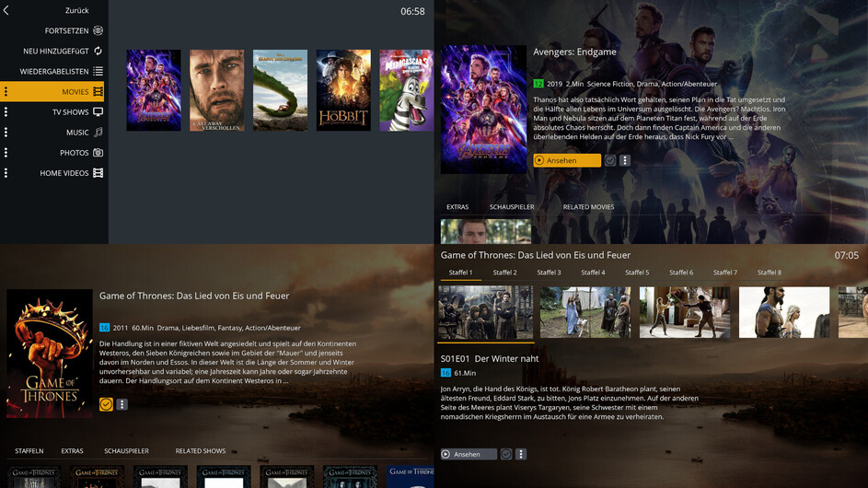Open second season poster in Staffeln row

point(97,477)
